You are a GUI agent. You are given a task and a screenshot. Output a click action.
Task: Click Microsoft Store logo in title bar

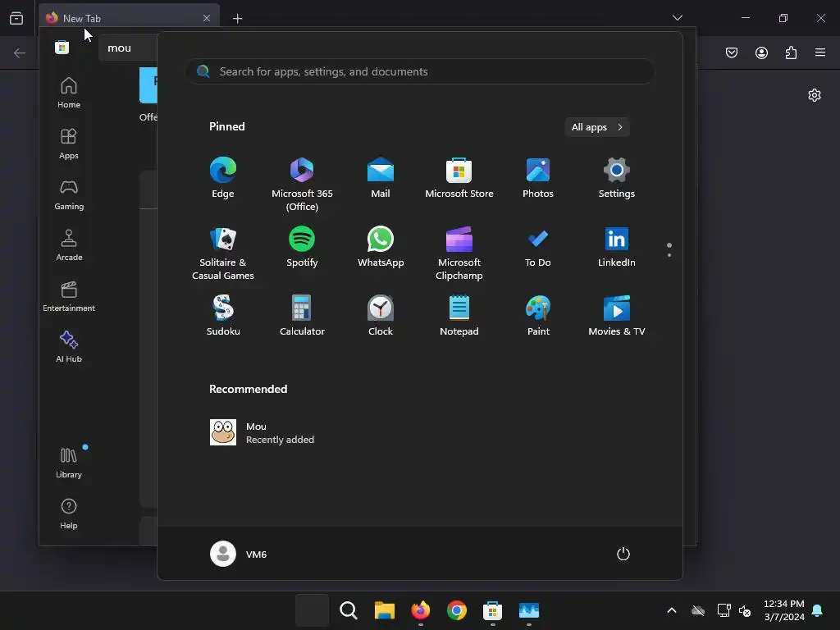point(62,47)
